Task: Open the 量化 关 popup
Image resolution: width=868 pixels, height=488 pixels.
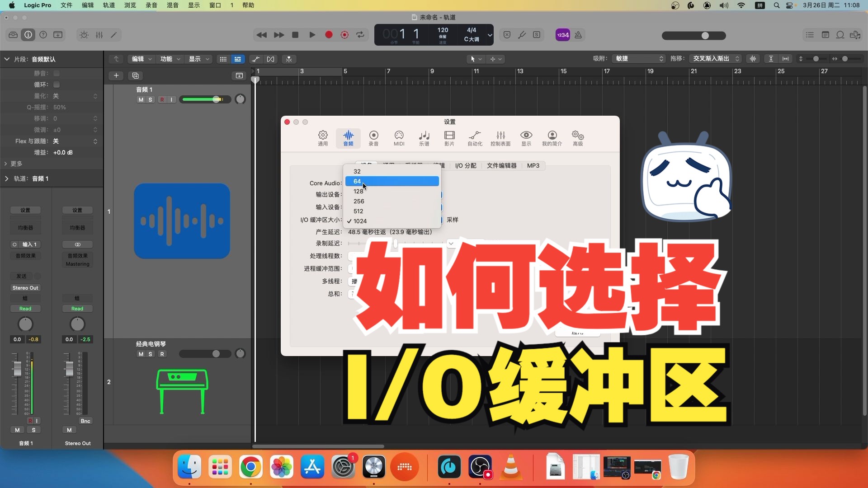Action: [75, 96]
